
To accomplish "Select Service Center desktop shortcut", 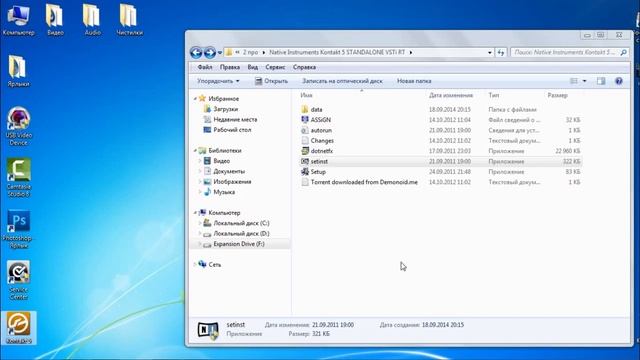I will pyautogui.click(x=18, y=281).
